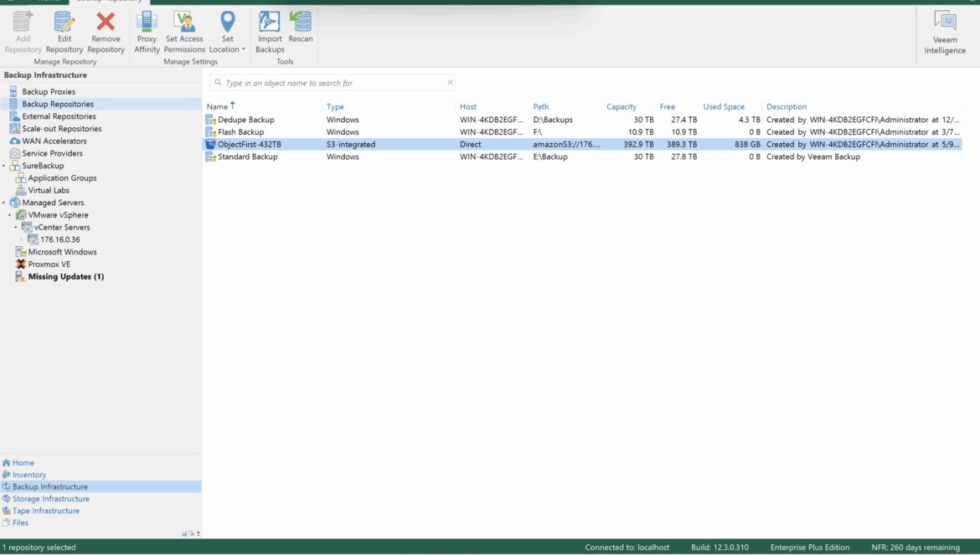The height and width of the screenshot is (555, 980).
Task: Click the SureBackup tree icon
Action: click(14, 166)
